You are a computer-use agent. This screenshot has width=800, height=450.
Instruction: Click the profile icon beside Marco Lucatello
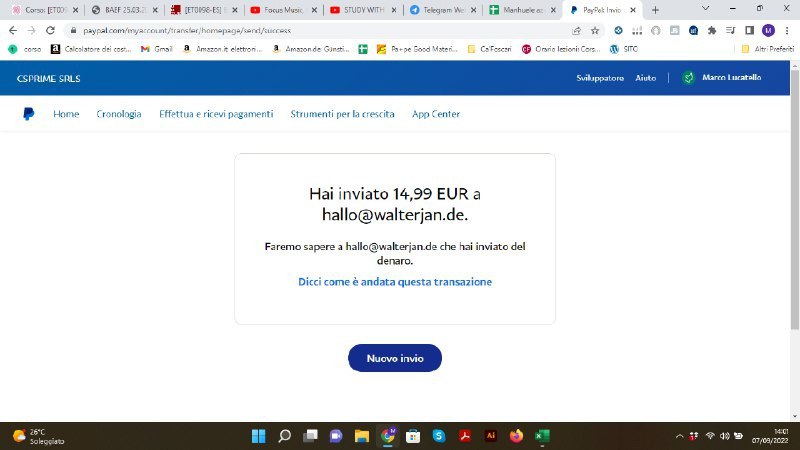(x=688, y=78)
